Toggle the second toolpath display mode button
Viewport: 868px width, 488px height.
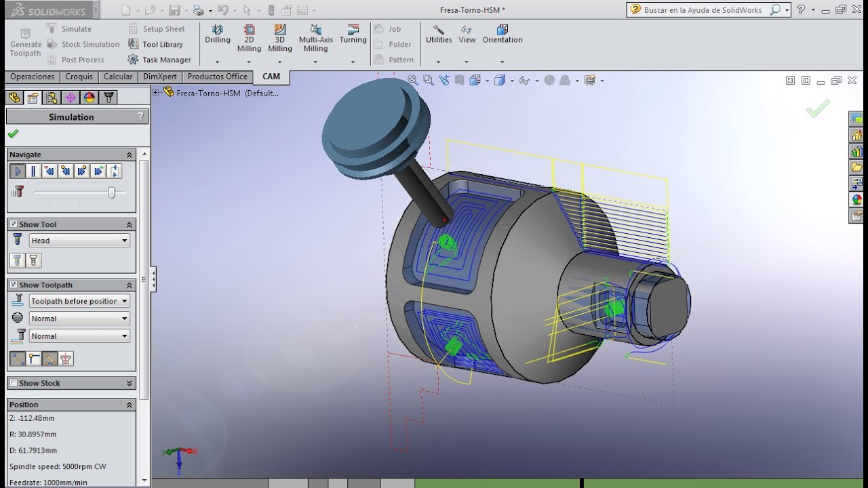click(34, 359)
